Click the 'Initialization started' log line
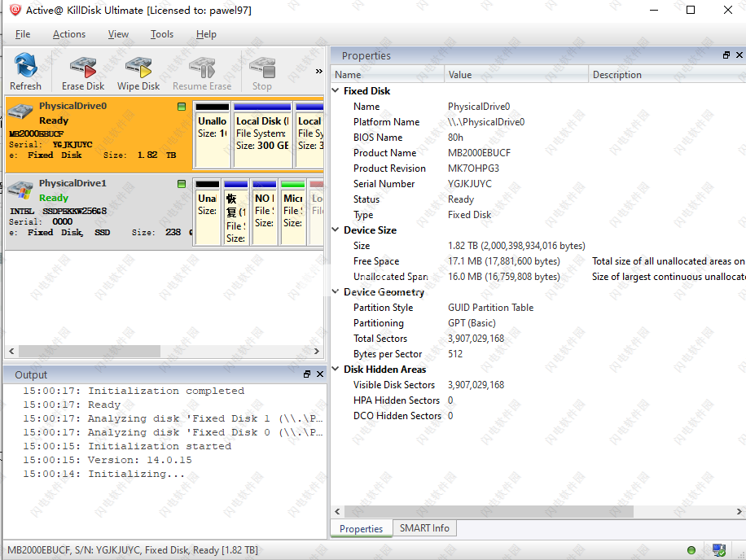Image resolution: width=746 pixels, height=560 pixels. pos(127,446)
